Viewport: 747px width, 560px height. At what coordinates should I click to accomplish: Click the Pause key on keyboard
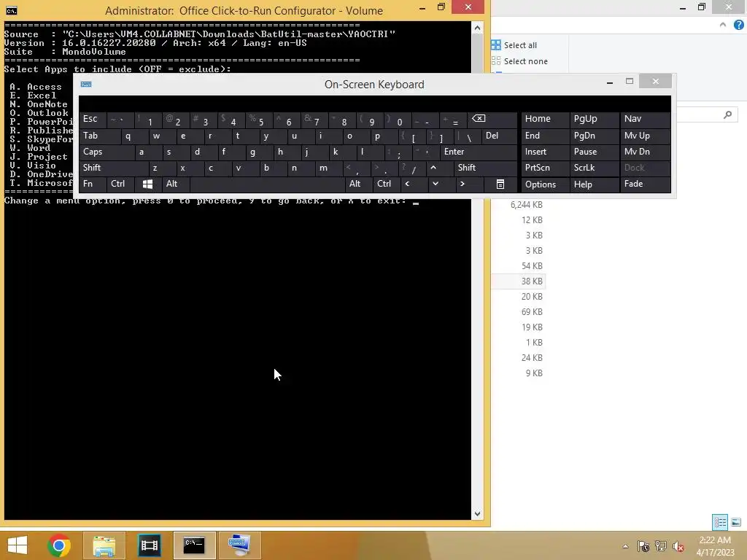coord(593,152)
